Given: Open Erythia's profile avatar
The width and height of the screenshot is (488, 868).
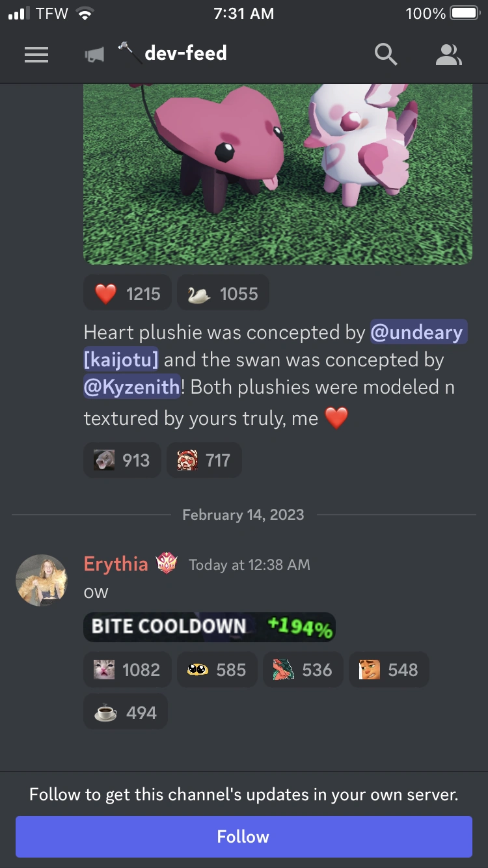Looking at the screenshot, I should tap(42, 580).
